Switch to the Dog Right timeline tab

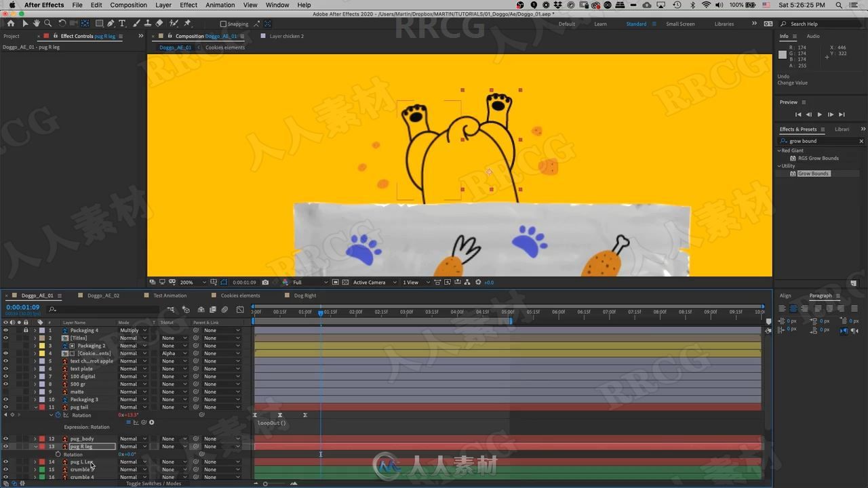(304, 296)
